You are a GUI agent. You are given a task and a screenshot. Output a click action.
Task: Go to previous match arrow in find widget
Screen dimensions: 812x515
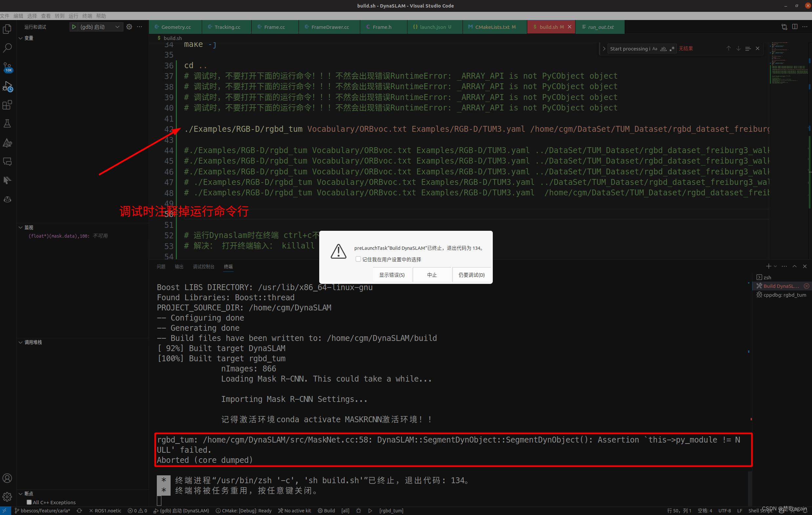[x=729, y=49]
